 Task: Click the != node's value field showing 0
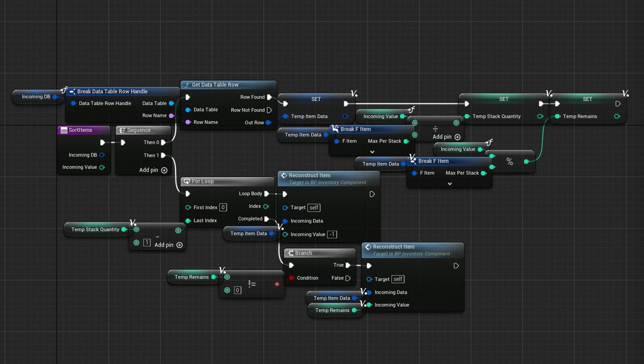[x=237, y=290]
